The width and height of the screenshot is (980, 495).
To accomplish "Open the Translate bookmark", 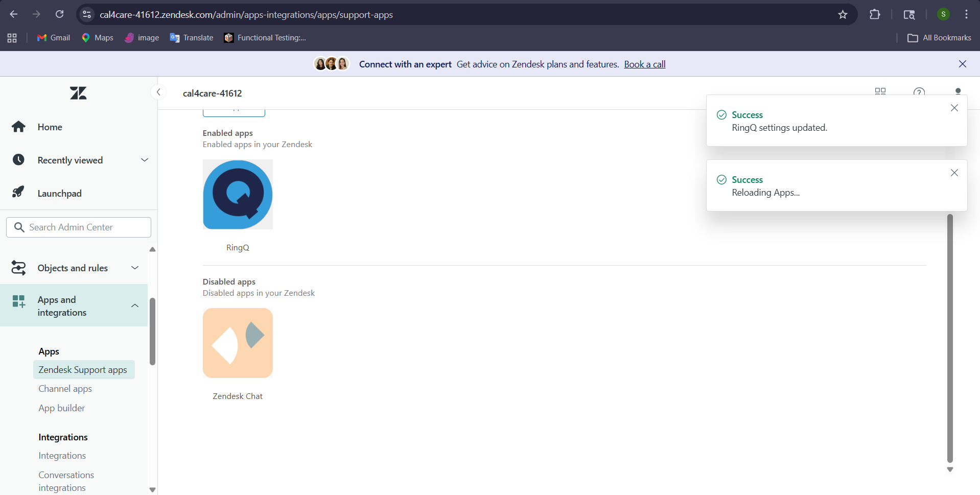I will pyautogui.click(x=192, y=38).
